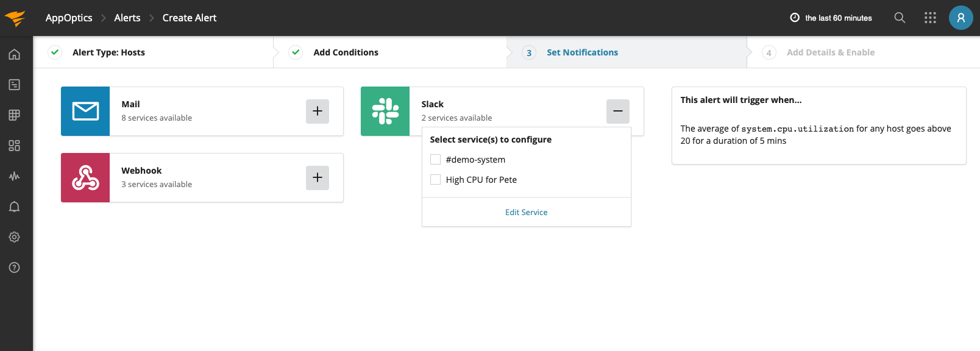Select the Set Notifications step
The image size is (980, 351).
pos(583,52)
